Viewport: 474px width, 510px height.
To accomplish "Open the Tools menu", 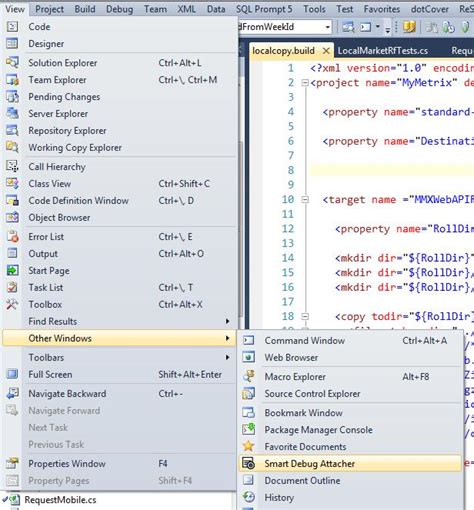I will click(314, 9).
